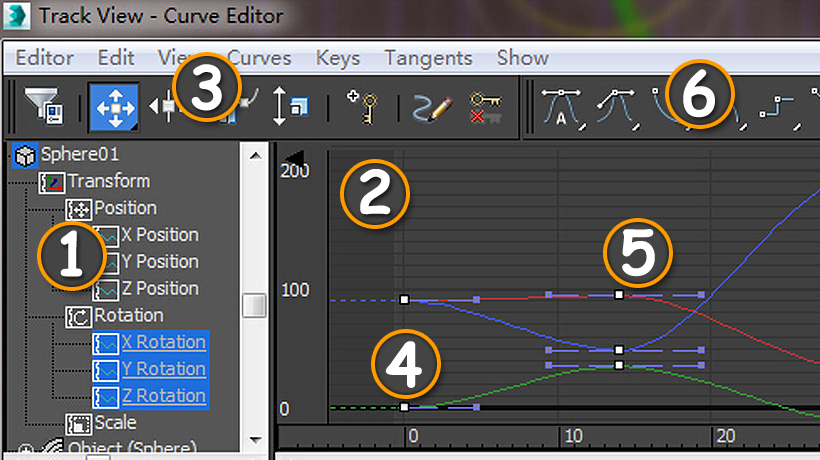Select the Move Keys tool
Screen dimensions: 820x460
click(x=115, y=108)
